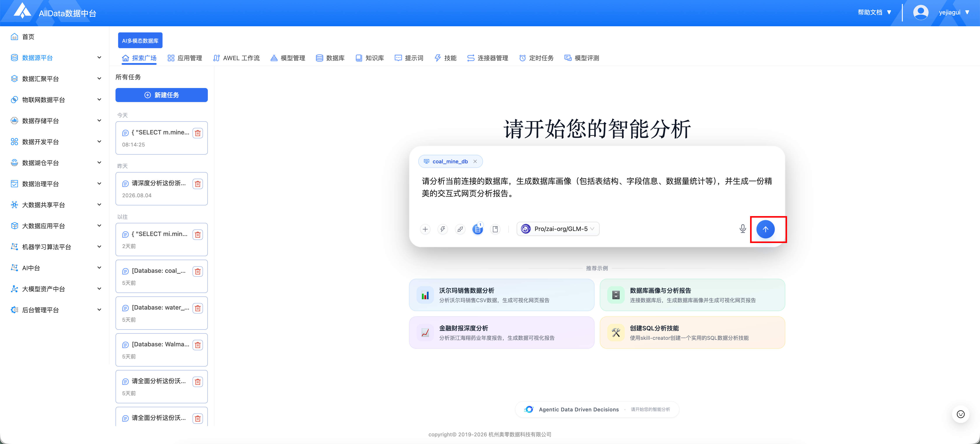Delete the task dated 2026.08.04
The width and height of the screenshot is (980, 444).
[x=198, y=184]
